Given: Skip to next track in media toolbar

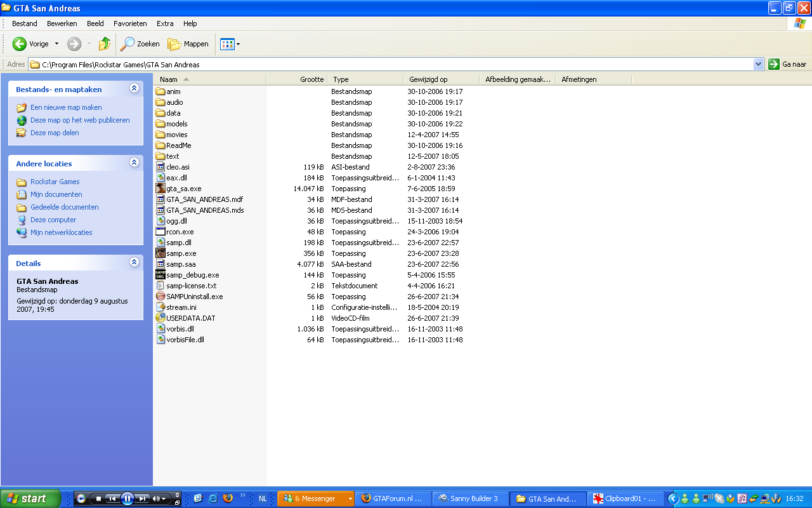Looking at the screenshot, I should click(x=143, y=498).
